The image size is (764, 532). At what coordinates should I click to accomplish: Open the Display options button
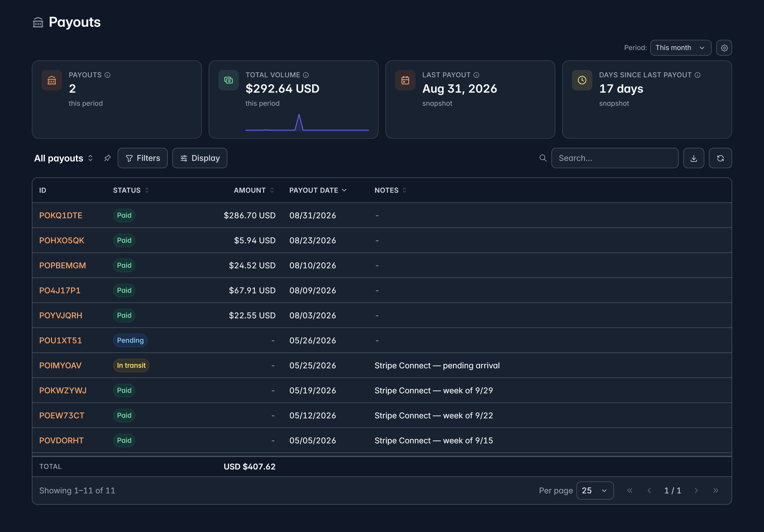click(x=200, y=158)
